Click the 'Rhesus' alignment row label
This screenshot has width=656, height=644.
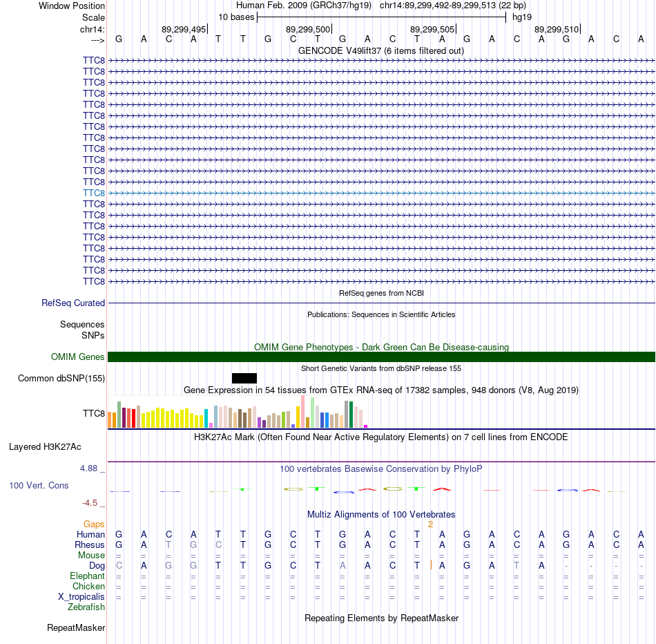click(90, 545)
